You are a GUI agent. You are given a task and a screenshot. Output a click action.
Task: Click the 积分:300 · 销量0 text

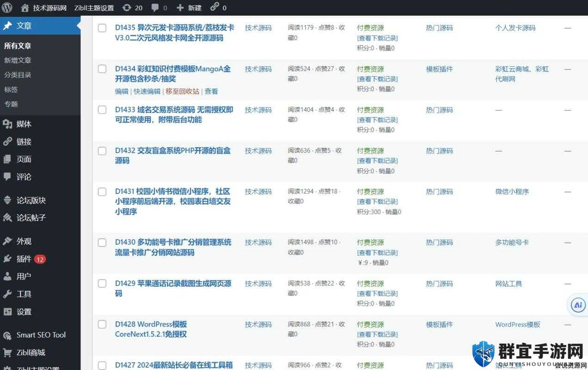(x=379, y=212)
